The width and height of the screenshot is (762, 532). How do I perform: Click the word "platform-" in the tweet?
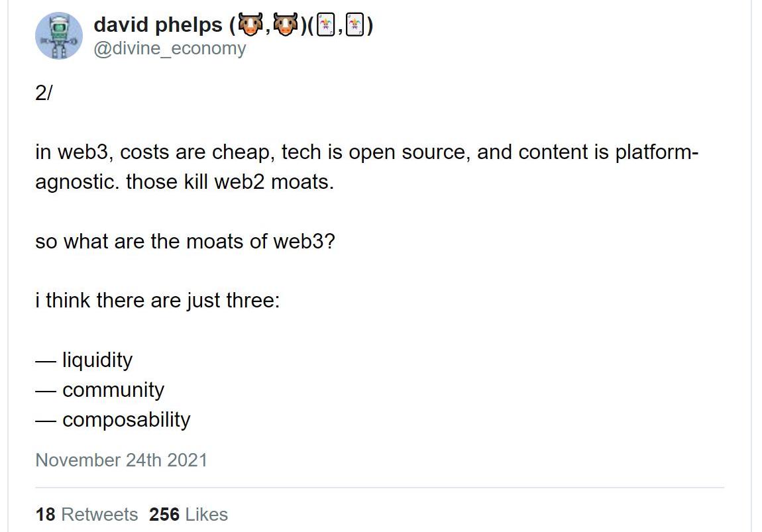point(657,152)
